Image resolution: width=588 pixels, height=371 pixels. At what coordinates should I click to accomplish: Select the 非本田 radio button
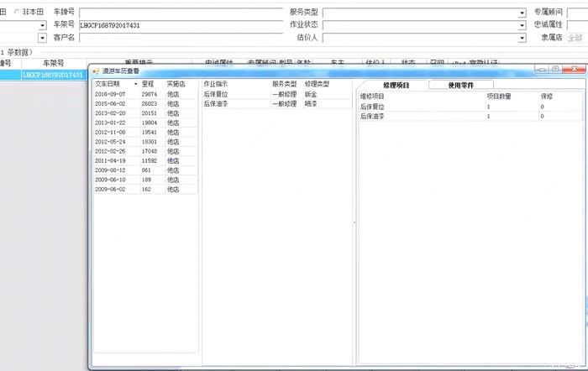pyautogui.click(x=16, y=13)
